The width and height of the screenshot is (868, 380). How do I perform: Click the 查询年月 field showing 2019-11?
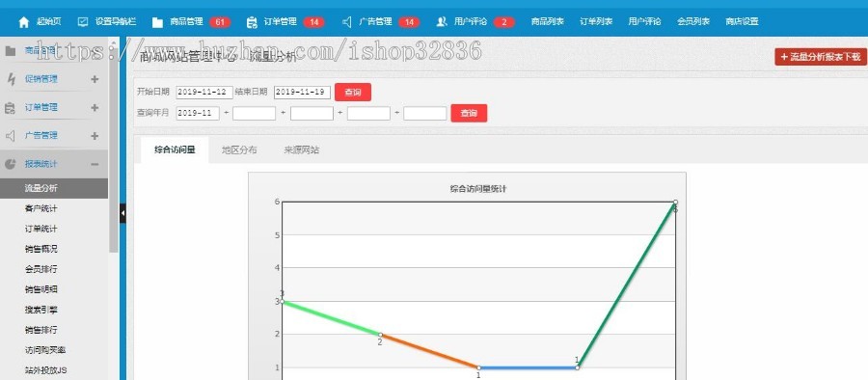[198, 113]
